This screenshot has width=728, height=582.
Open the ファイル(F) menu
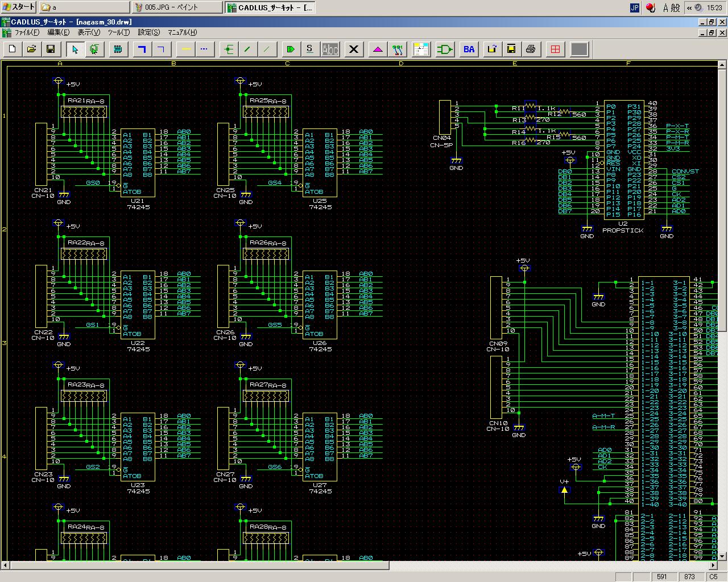(x=26, y=32)
